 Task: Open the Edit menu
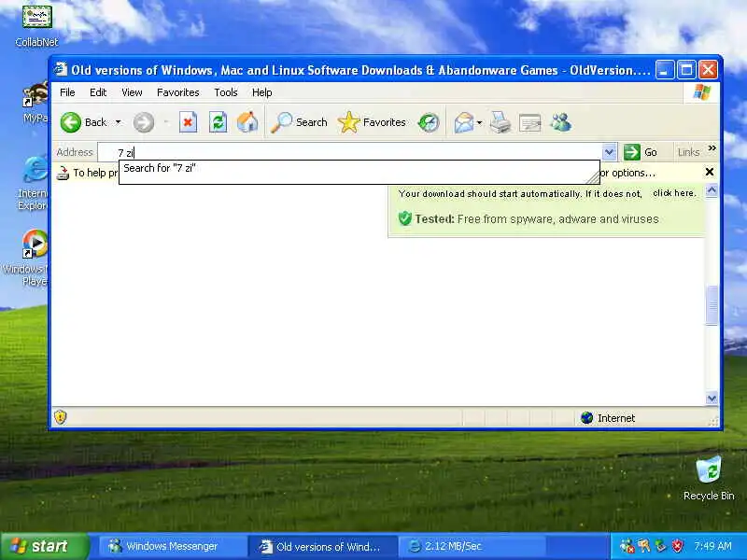pyautogui.click(x=98, y=92)
